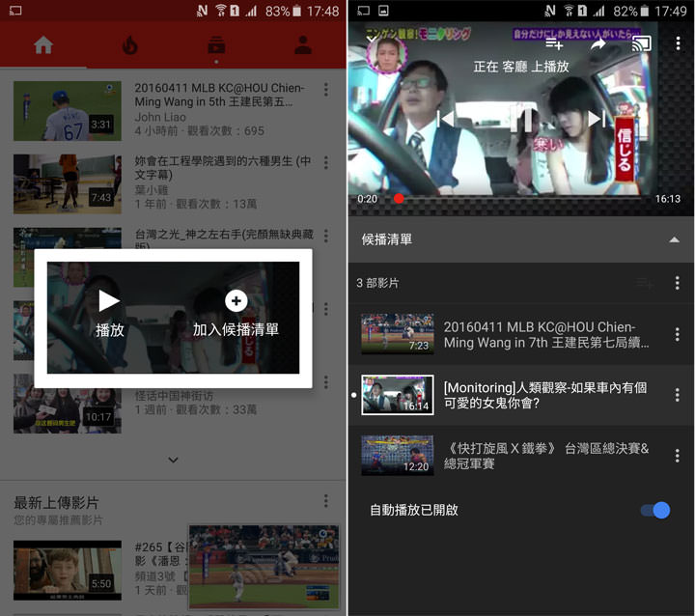Open options for 工程學院 six types video
The width and height of the screenshot is (695, 616).
coord(326,162)
